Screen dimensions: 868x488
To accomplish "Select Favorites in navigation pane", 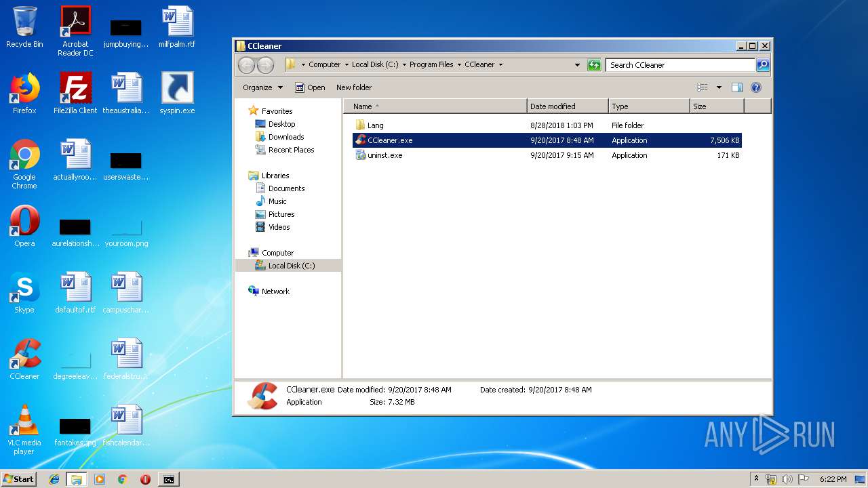I will coord(277,111).
